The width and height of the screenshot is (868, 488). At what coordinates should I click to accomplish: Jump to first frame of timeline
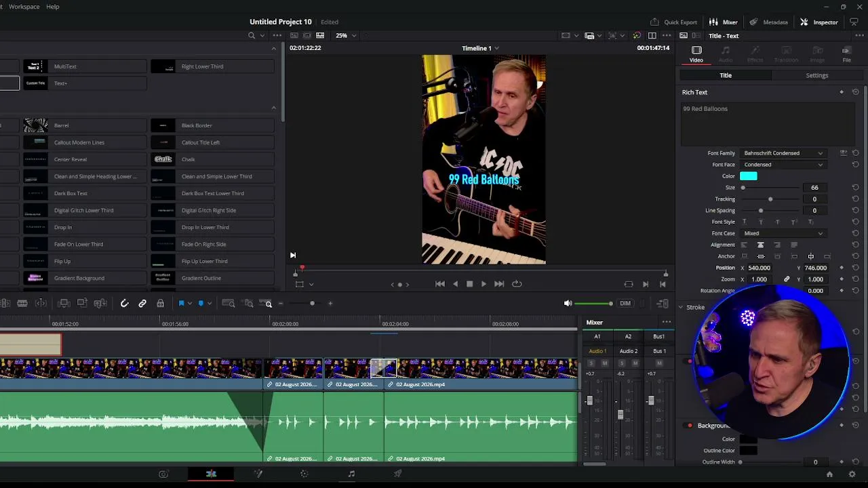440,284
